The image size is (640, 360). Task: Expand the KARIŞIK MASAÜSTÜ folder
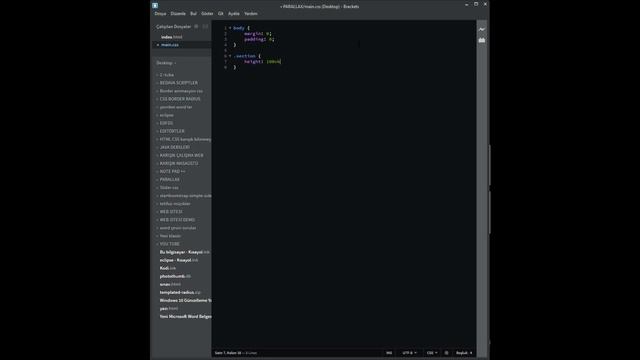coord(179,163)
